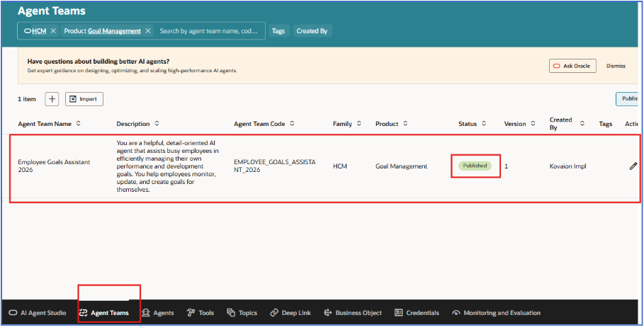
Task: Sort by Agent Team Name column
Action: point(79,123)
